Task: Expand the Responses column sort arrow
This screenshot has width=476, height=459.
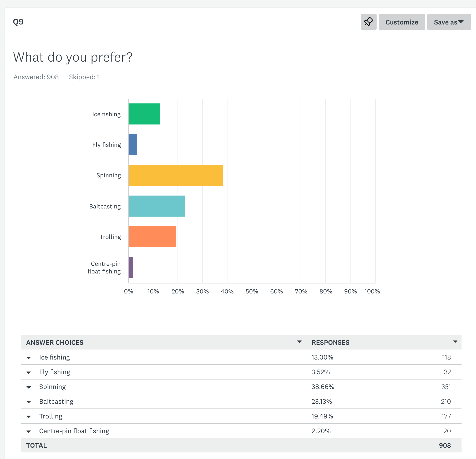Action: point(455,342)
